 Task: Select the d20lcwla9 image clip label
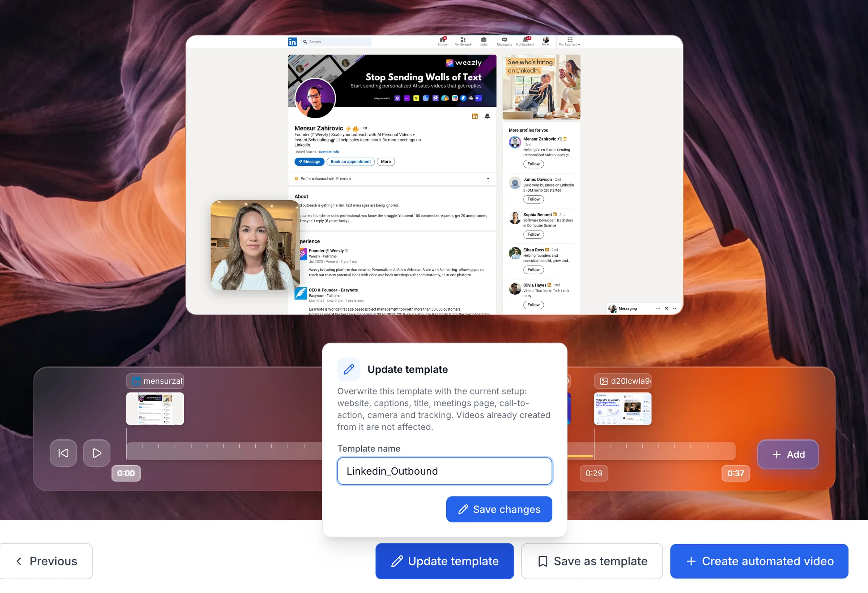[623, 381]
